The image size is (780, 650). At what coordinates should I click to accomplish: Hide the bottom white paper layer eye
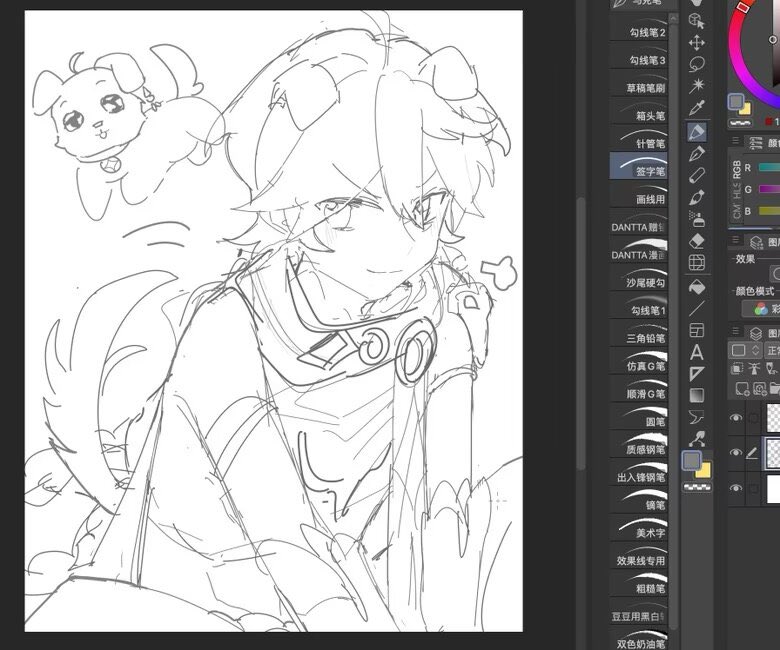click(x=736, y=488)
